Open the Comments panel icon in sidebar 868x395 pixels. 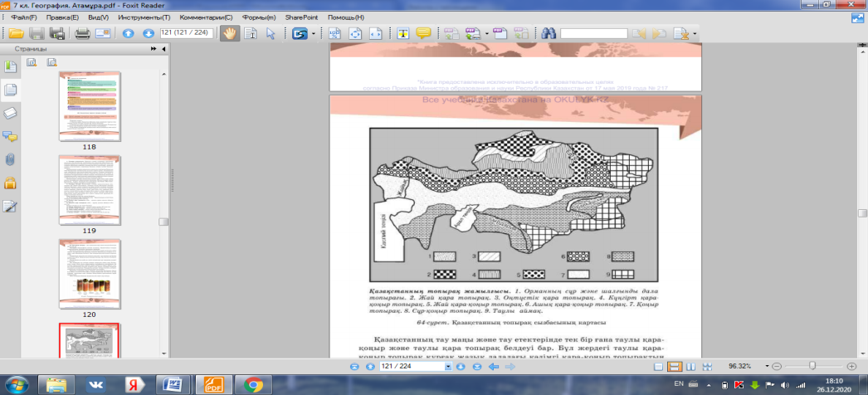click(10, 136)
